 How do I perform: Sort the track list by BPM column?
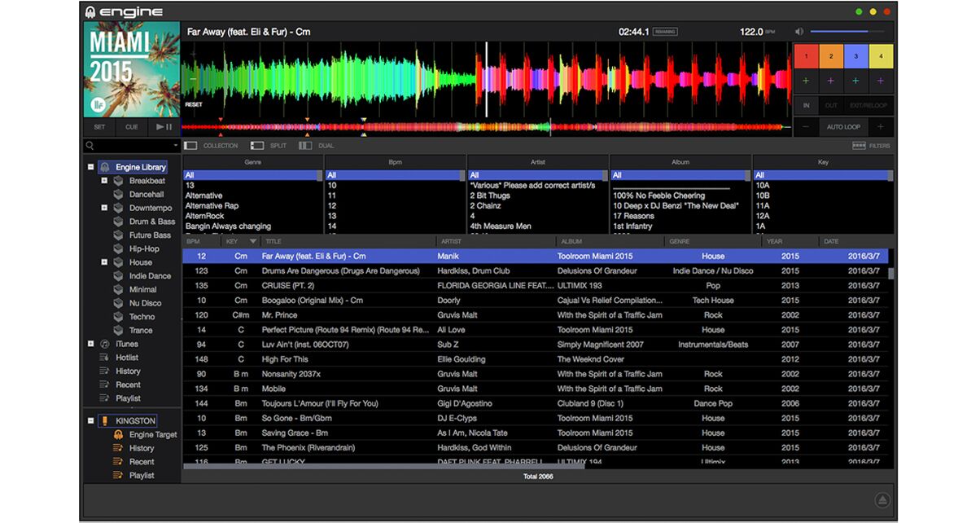194,241
